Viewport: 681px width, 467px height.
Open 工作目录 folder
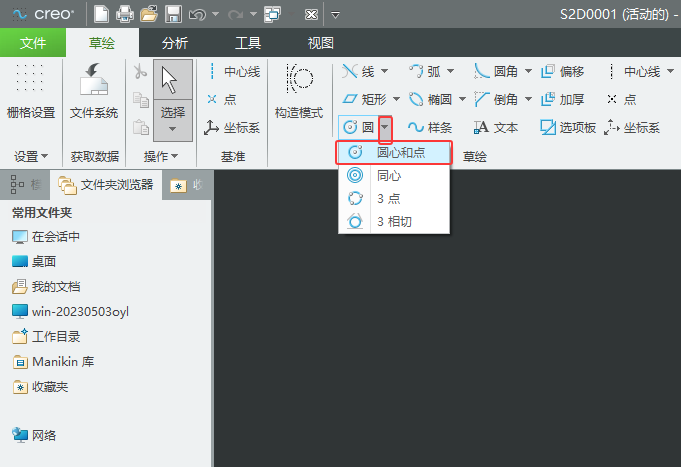coord(46,337)
